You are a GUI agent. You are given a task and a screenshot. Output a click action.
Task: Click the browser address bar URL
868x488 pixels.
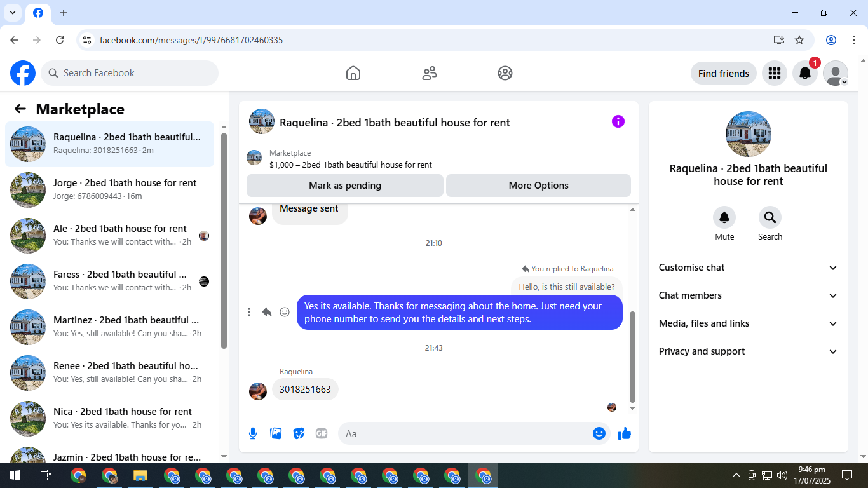pyautogui.click(x=191, y=40)
